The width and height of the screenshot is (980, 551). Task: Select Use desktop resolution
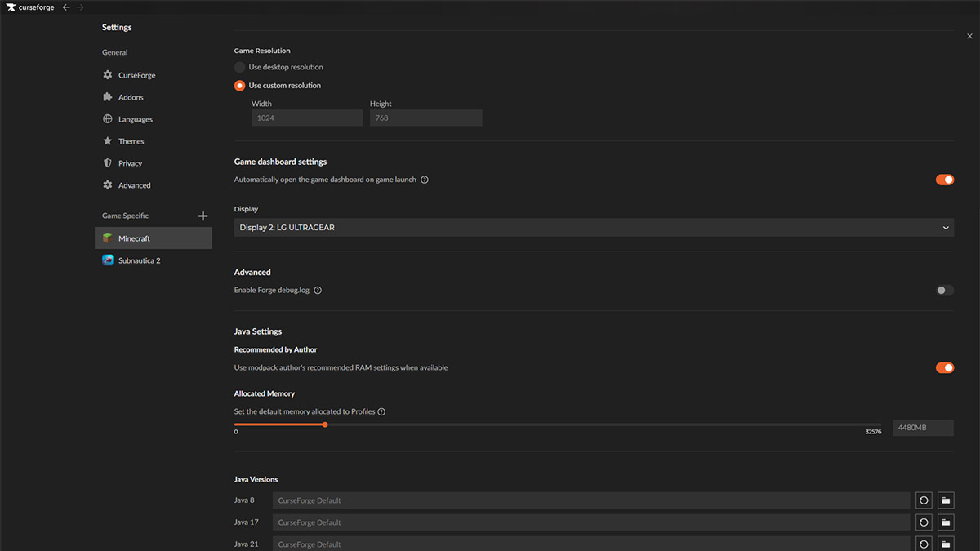click(239, 67)
